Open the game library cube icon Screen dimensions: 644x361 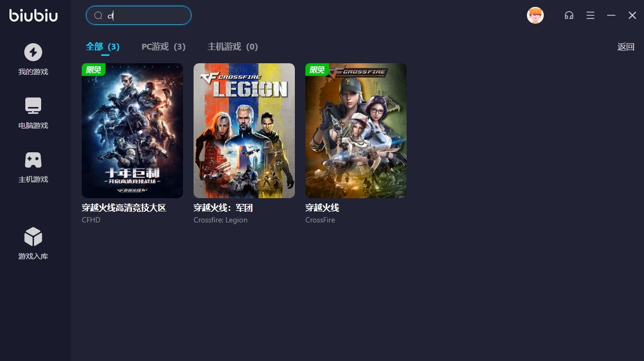(33, 237)
